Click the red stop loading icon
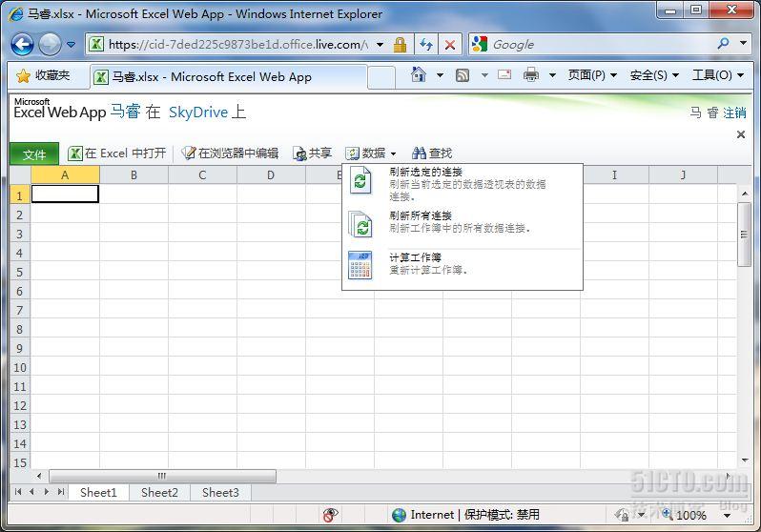This screenshot has width=761, height=532. pos(450,45)
